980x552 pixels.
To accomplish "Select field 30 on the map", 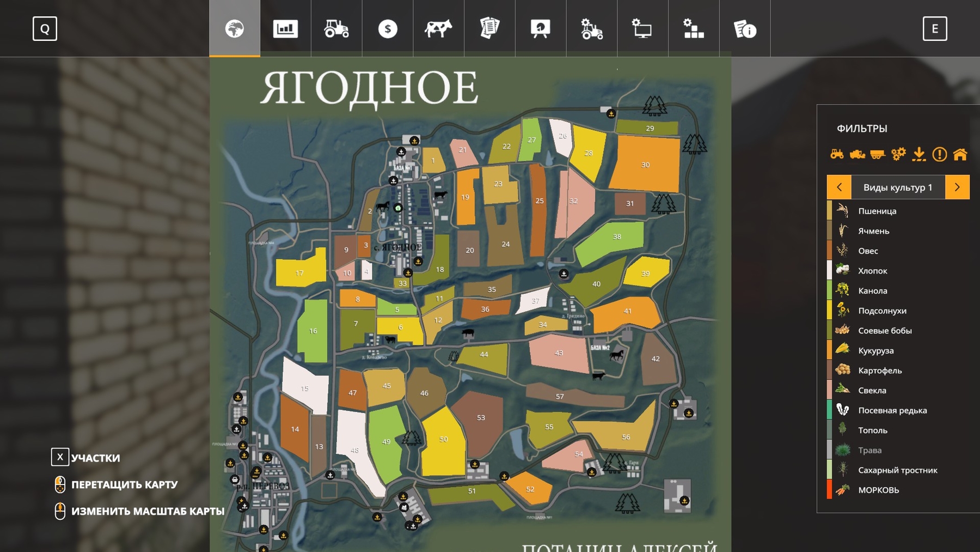I will pos(645,165).
